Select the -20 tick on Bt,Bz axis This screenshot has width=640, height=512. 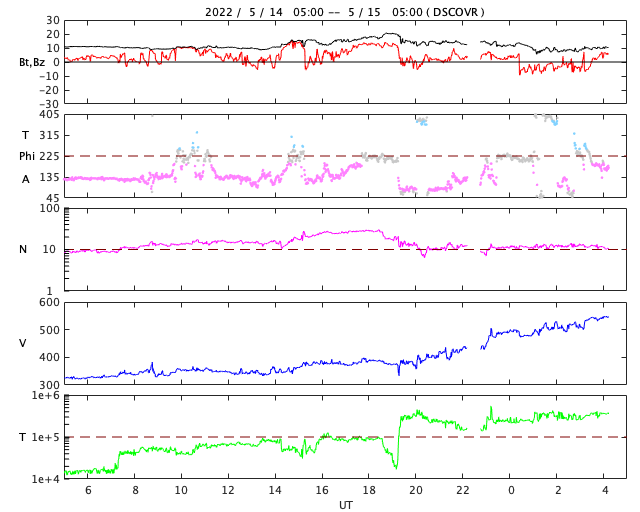click(x=49, y=91)
